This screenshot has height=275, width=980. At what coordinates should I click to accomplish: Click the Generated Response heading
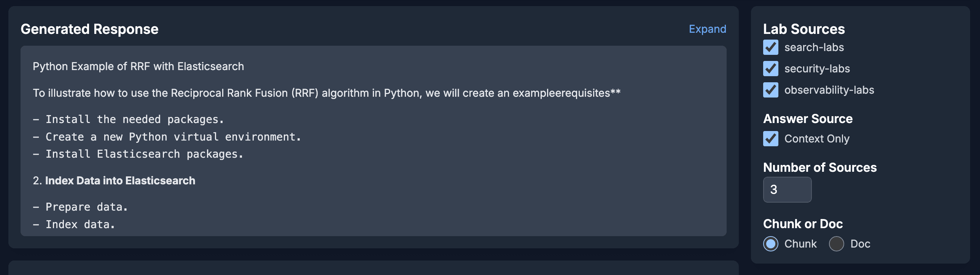point(89,29)
